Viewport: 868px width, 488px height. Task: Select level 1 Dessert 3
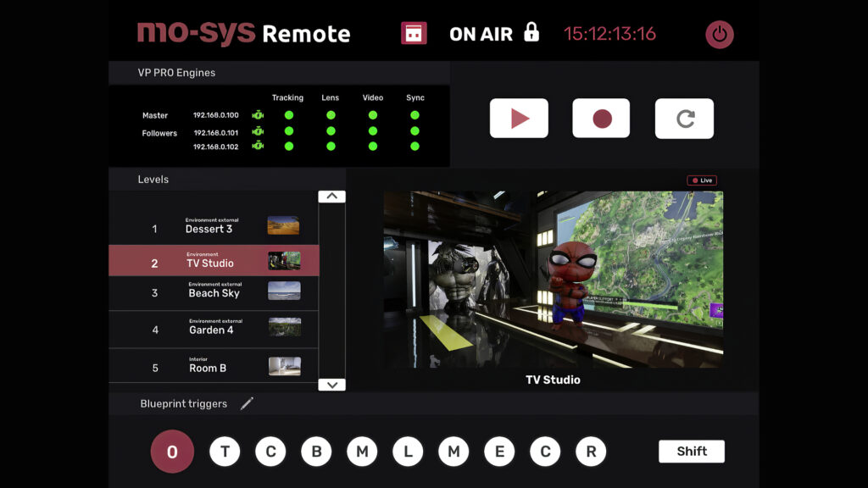[x=214, y=226]
